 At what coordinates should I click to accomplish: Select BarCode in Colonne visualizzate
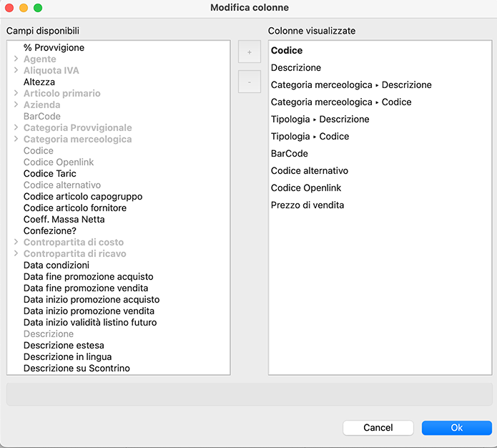(x=289, y=154)
